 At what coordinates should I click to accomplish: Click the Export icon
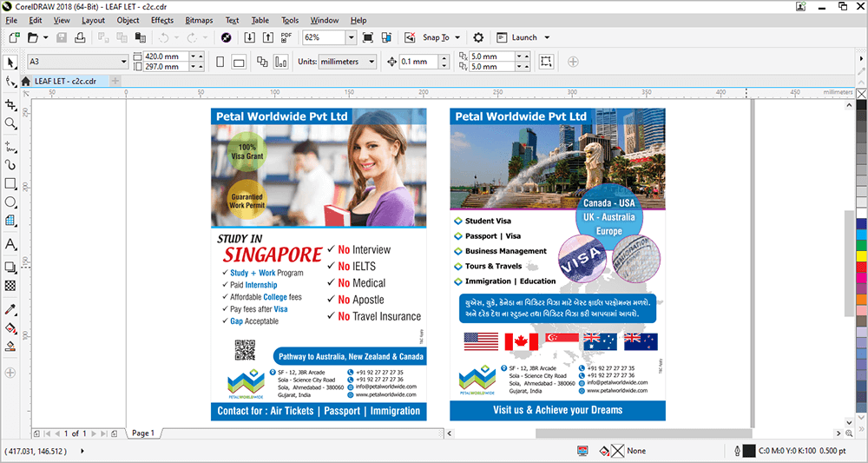pos(268,37)
